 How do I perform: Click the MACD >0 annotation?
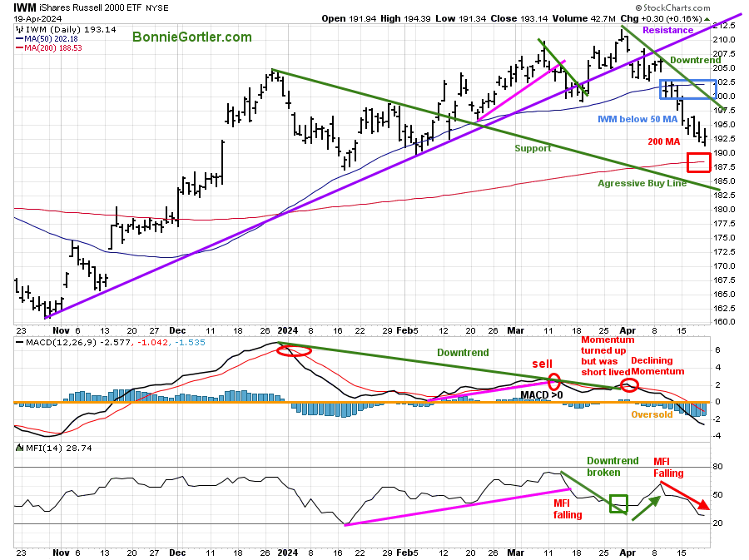point(542,394)
